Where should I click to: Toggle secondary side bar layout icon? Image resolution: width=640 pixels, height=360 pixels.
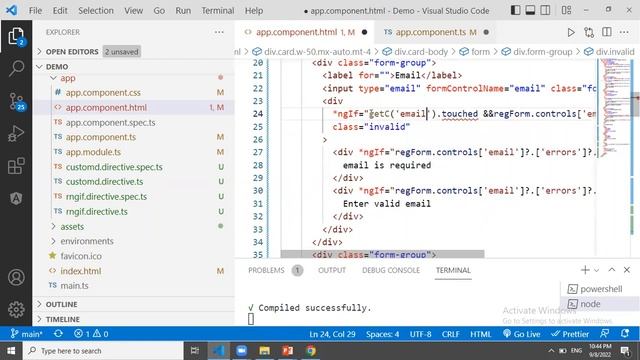pyautogui.click(x=545, y=10)
